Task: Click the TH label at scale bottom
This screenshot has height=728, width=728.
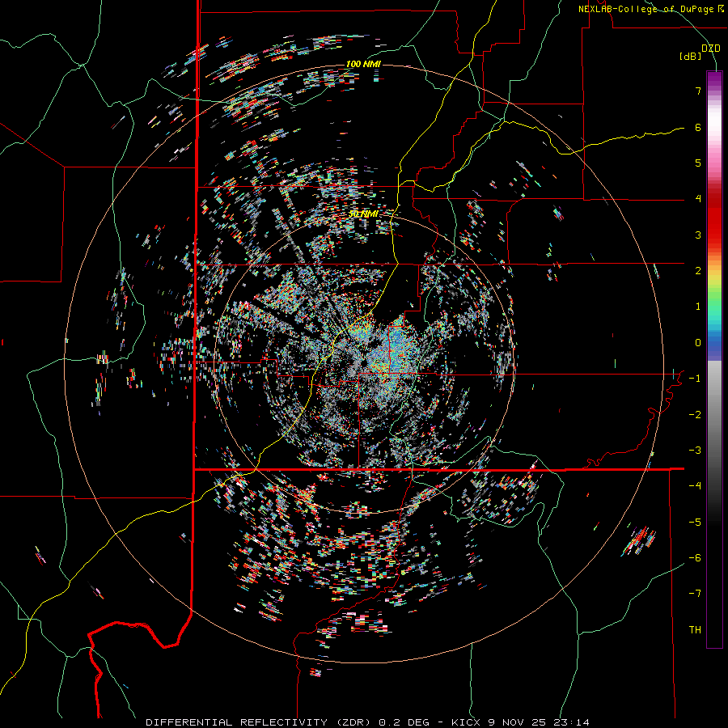Action: [695, 630]
